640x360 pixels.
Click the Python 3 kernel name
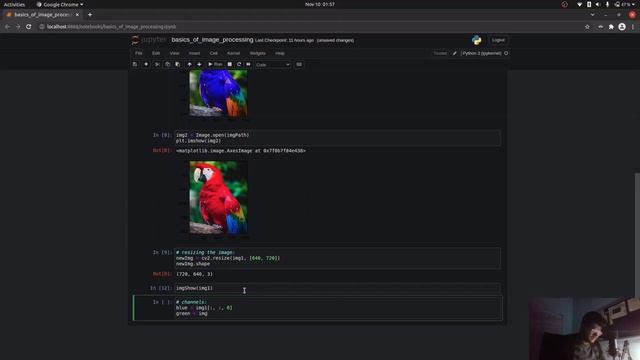(482, 53)
